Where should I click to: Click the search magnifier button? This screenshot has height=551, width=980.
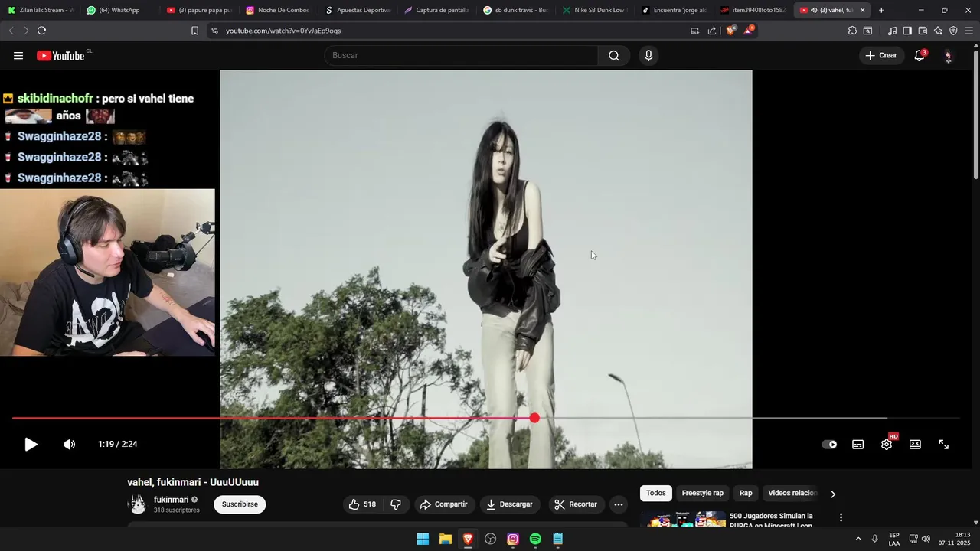coord(614,55)
